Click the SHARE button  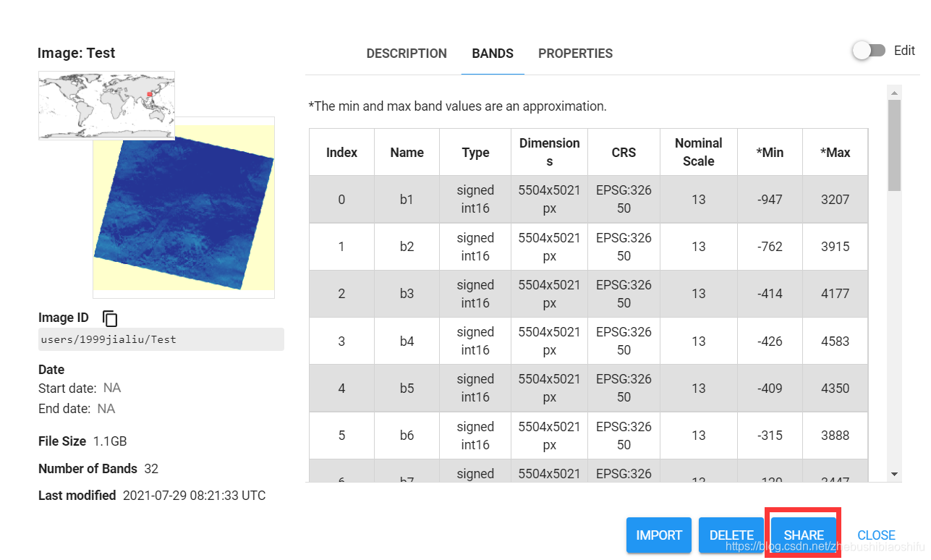(804, 535)
